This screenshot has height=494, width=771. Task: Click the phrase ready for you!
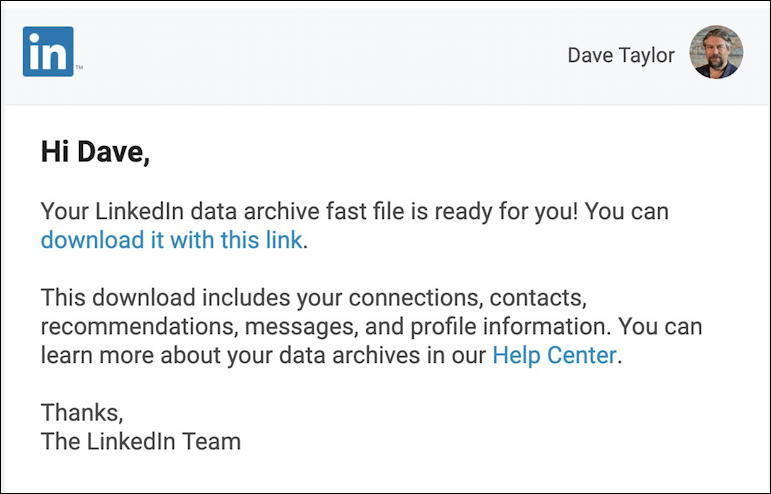(506, 211)
